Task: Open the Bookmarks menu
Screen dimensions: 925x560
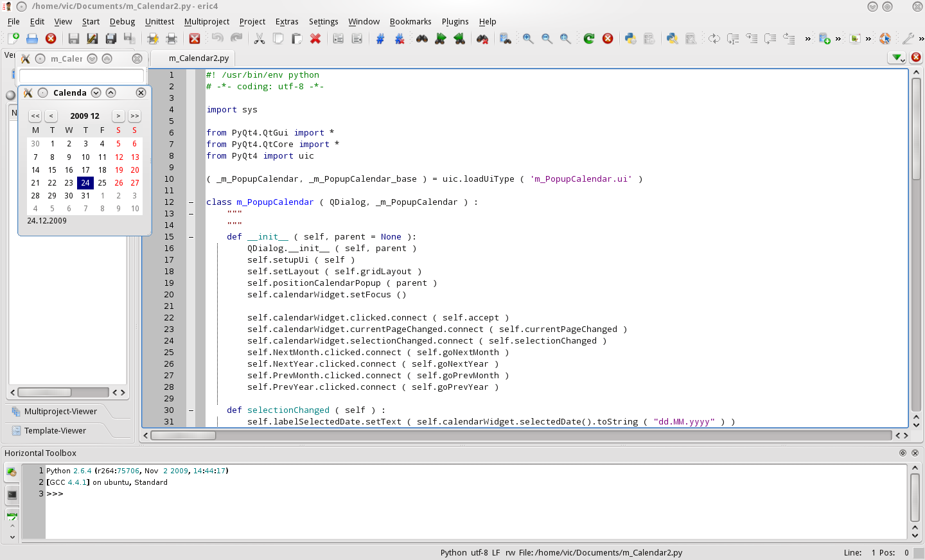Action: (x=410, y=21)
